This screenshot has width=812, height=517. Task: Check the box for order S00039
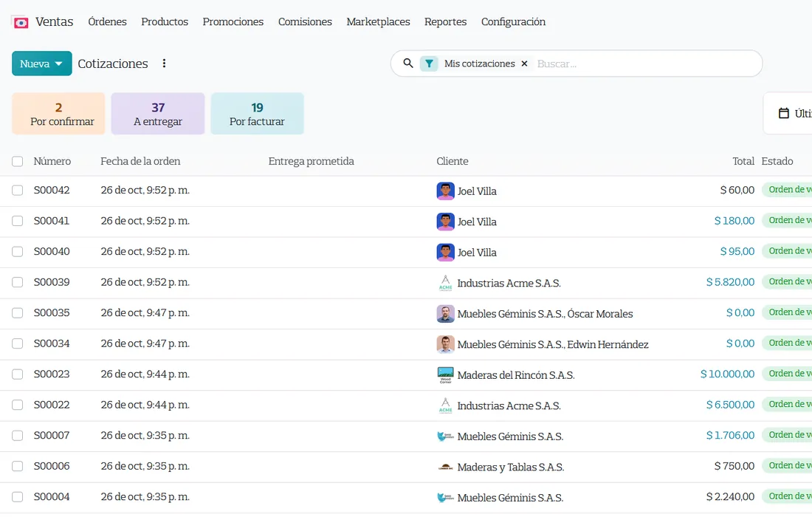18,282
